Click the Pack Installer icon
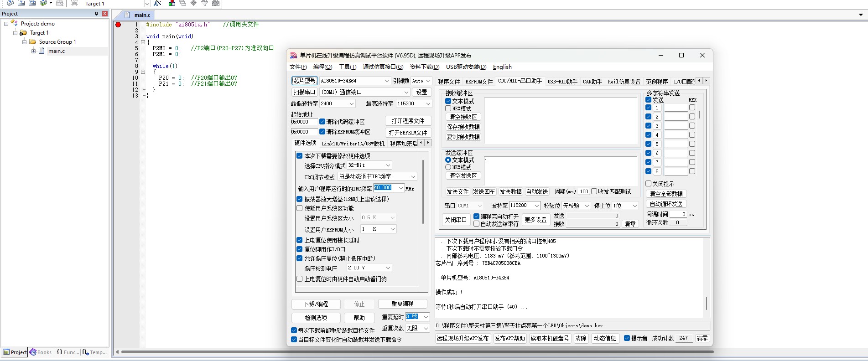Screen dimensions: 868x361 coord(216,3)
